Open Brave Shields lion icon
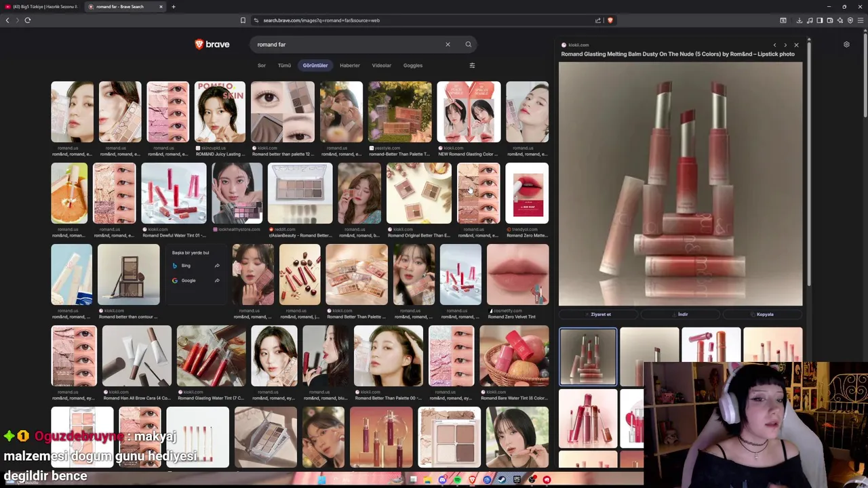This screenshot has height=488, width=868. (610, 20)
